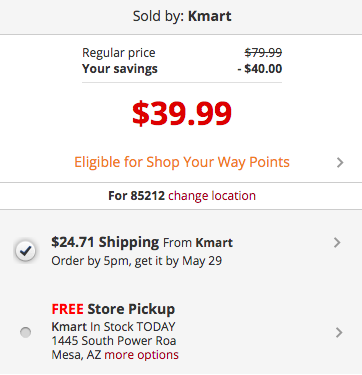Open shipping details via its right chevron
This screenshot has width=362, height=375.
[x=337, y=243]
